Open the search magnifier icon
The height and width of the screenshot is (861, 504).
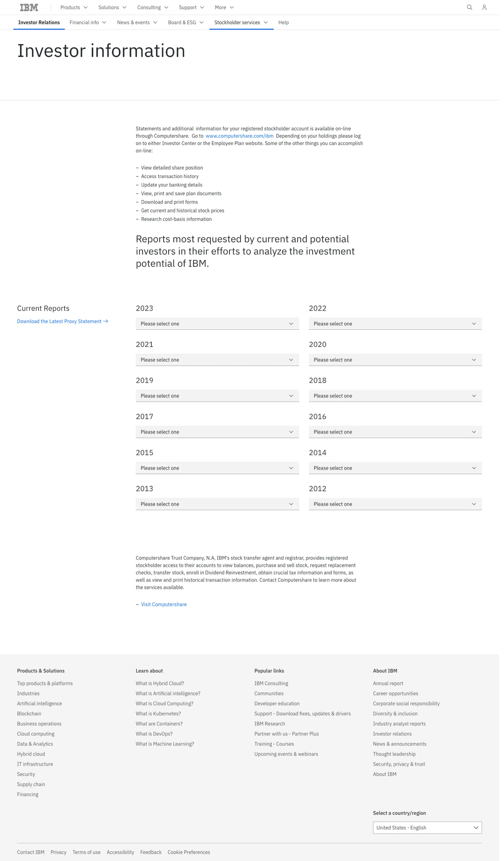pos(474,8)
